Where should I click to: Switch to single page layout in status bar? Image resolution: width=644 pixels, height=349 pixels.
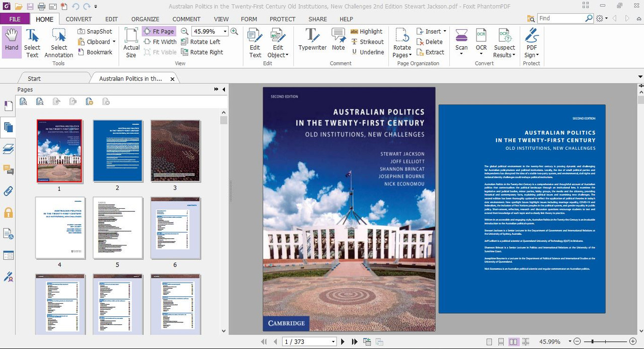tap(490, 342)
